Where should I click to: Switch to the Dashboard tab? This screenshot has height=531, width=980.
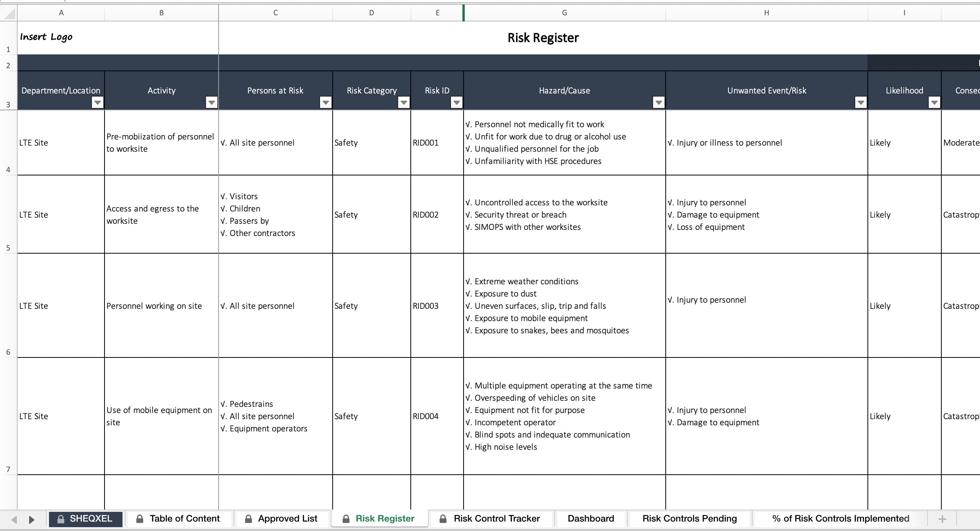[590, 518]
